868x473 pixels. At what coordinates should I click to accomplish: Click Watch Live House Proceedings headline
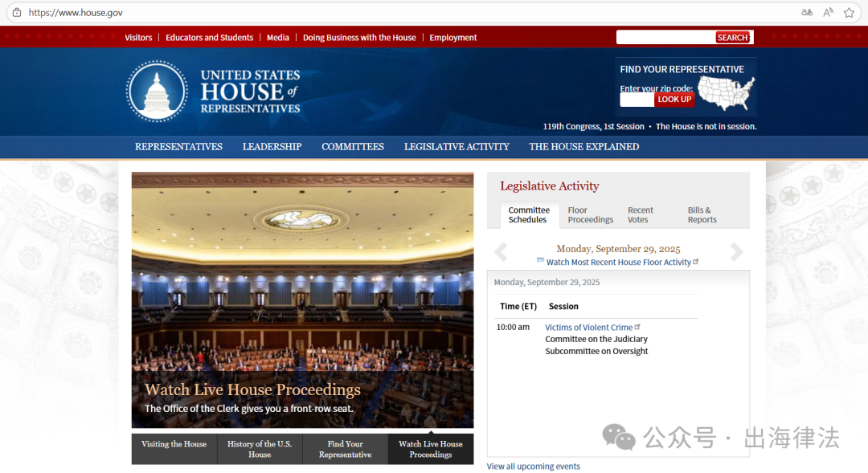pyautogui.click(x=252, y=389)
